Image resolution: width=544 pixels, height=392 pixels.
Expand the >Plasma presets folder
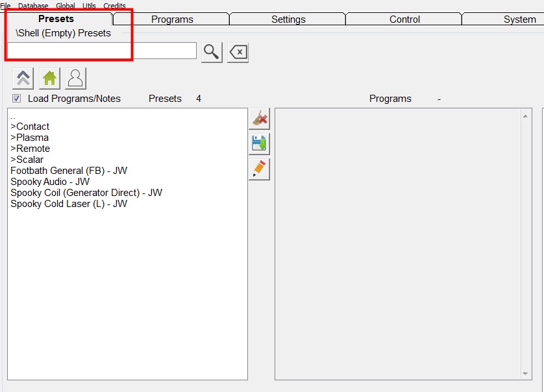point(30,138)
